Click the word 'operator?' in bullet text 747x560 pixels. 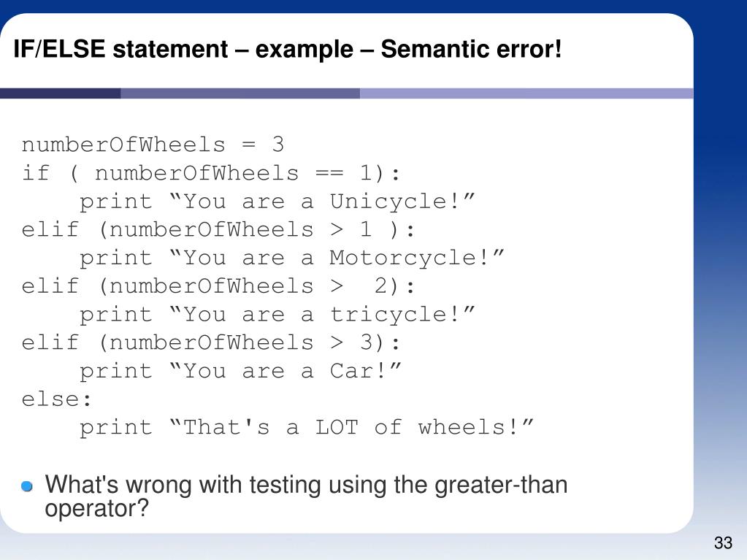click(96, 509)
